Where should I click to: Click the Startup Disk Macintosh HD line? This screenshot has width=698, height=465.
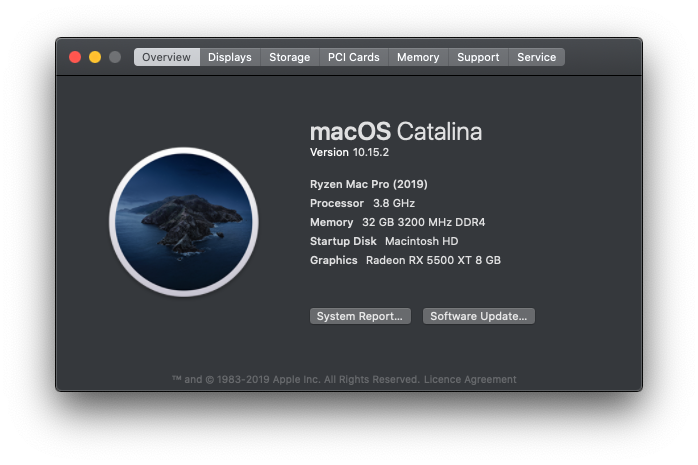[384, 241]
